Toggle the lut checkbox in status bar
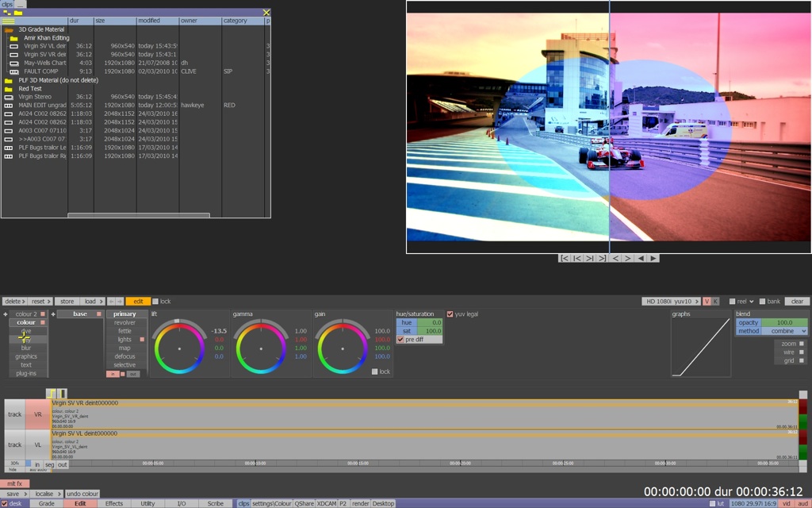Viewport: 812px width, 508px height. pos(713,503)
